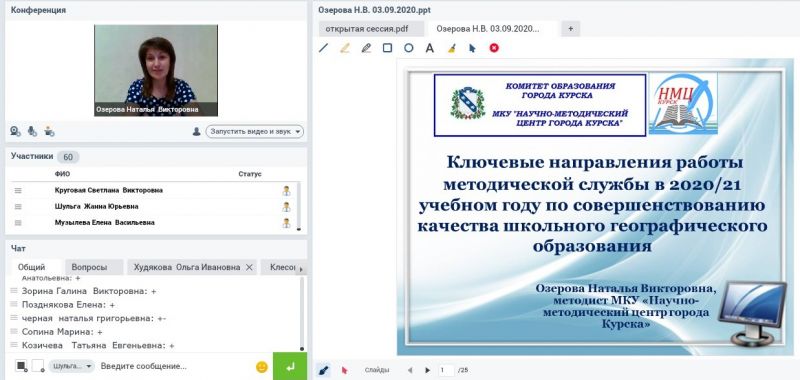Open message menu for Сопина Марина

click(14, 332)
